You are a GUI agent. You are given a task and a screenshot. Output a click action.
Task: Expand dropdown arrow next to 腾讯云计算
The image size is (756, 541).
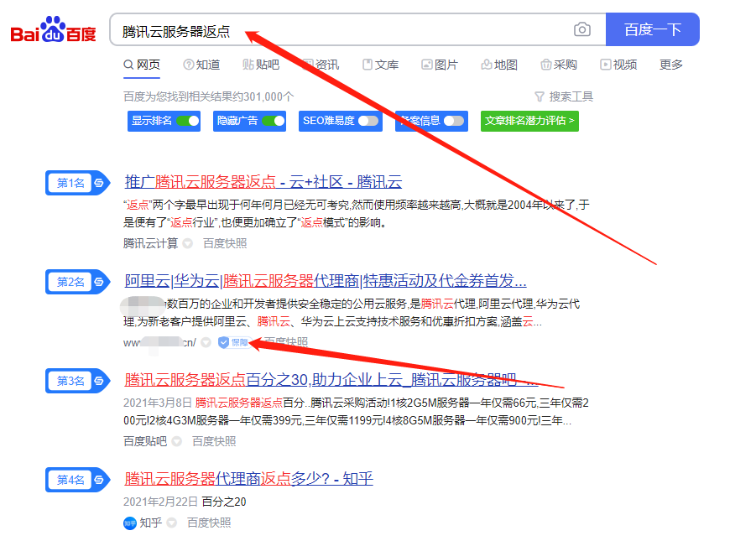[188, 243]
